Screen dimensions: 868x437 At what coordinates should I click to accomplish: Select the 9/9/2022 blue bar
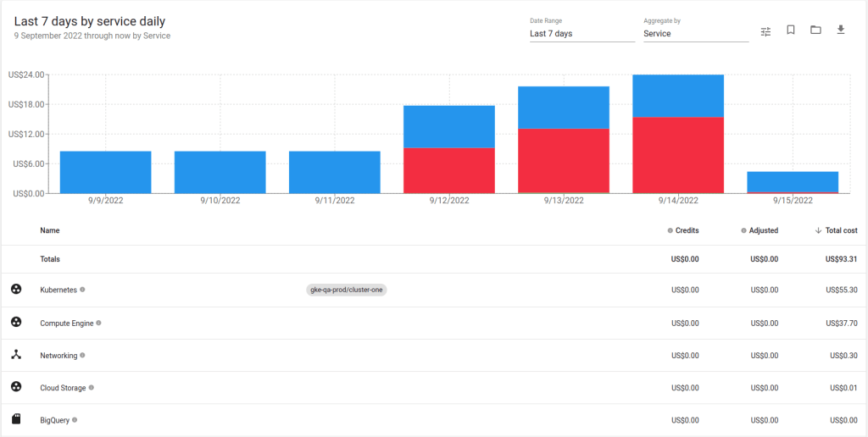pyautogui.click(x=105, y=172)
